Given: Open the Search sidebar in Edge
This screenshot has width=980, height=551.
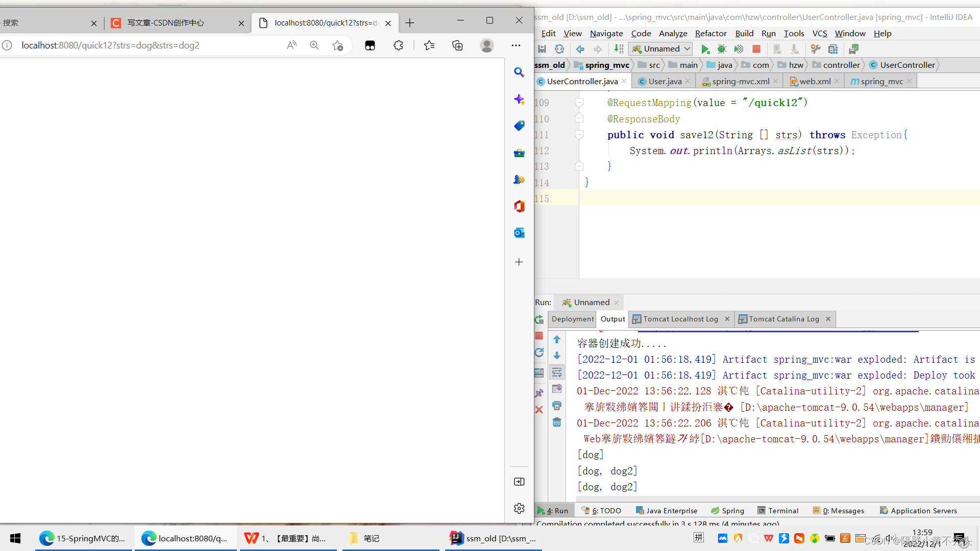Looking at the screenshot, I should (519, 72).
